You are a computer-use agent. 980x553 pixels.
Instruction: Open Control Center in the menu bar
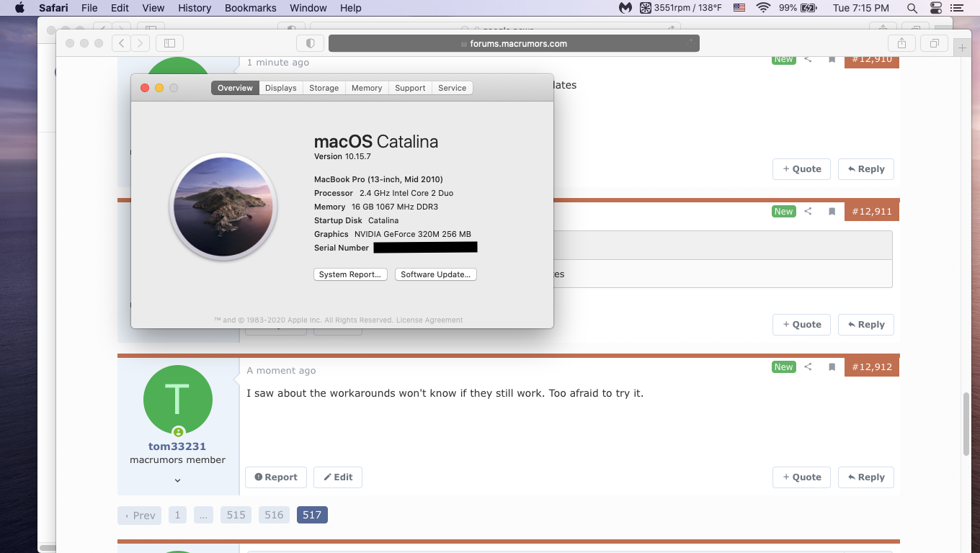[x=936, y=8]
